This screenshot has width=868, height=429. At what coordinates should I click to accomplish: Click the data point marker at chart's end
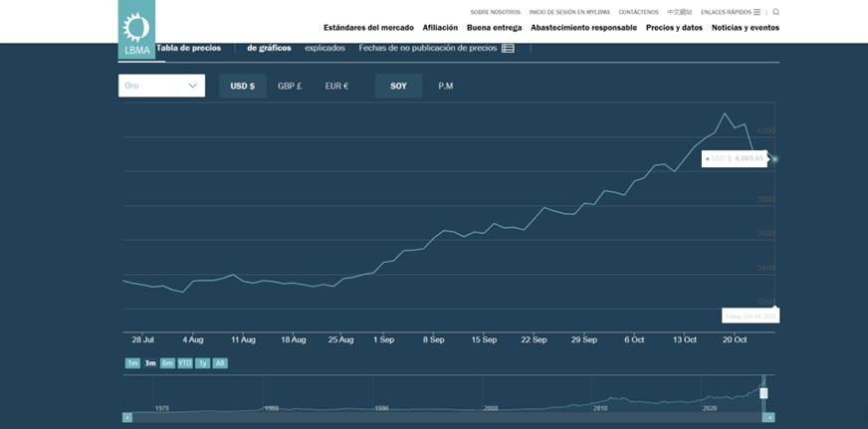pos(774,159)
